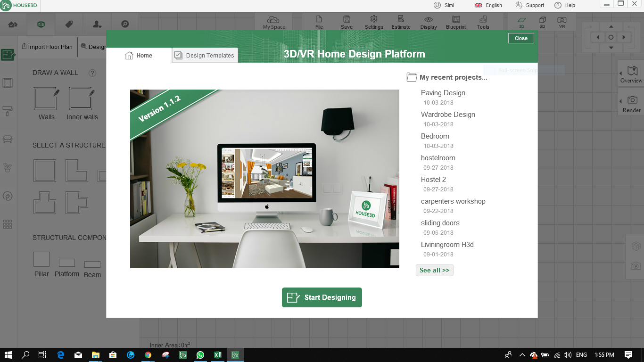Open the door/window sidebar icon

tap(8, 83)
